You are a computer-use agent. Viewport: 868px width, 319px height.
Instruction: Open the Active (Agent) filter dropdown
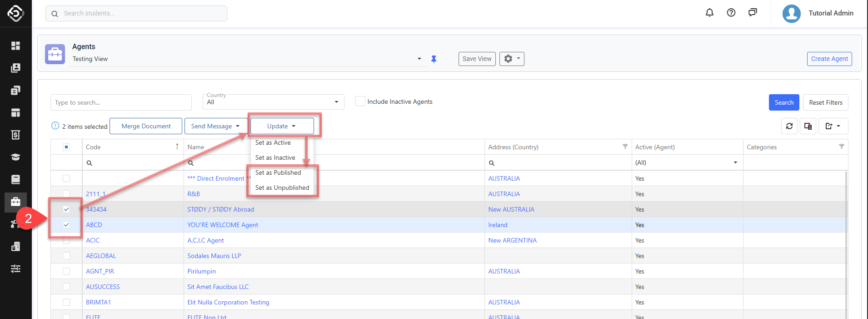tap(687, 162)
